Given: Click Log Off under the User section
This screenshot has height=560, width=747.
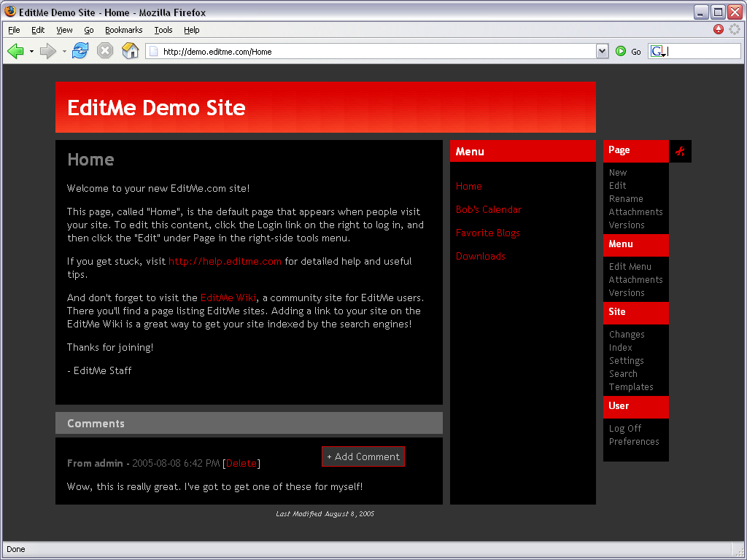Looking at the screenshot, I should point(625,429).
